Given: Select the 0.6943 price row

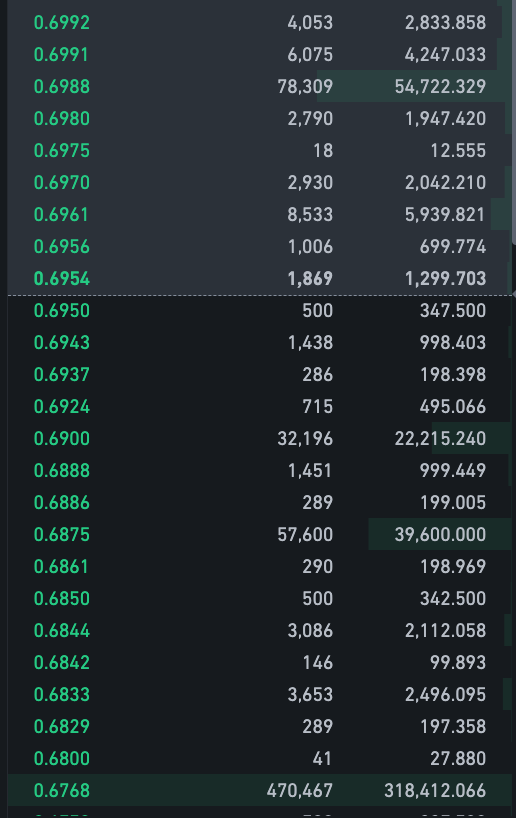Looking at the screenshot, I should pyautogui.click(x=259, y=343).
